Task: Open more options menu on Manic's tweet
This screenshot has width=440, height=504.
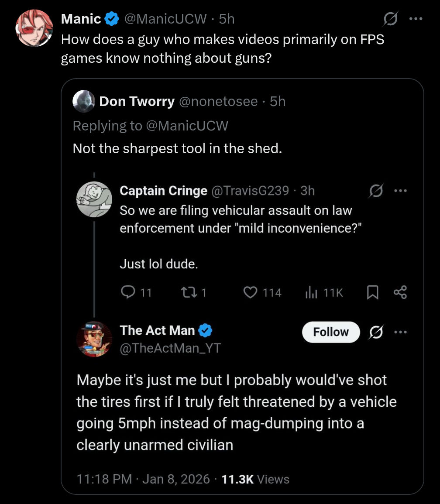Action: [x=415, y=19]
